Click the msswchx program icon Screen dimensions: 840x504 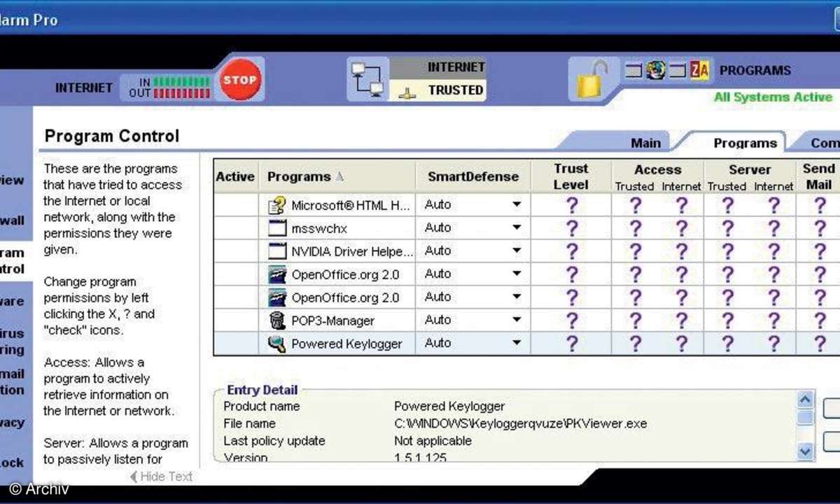coord(278,228)
